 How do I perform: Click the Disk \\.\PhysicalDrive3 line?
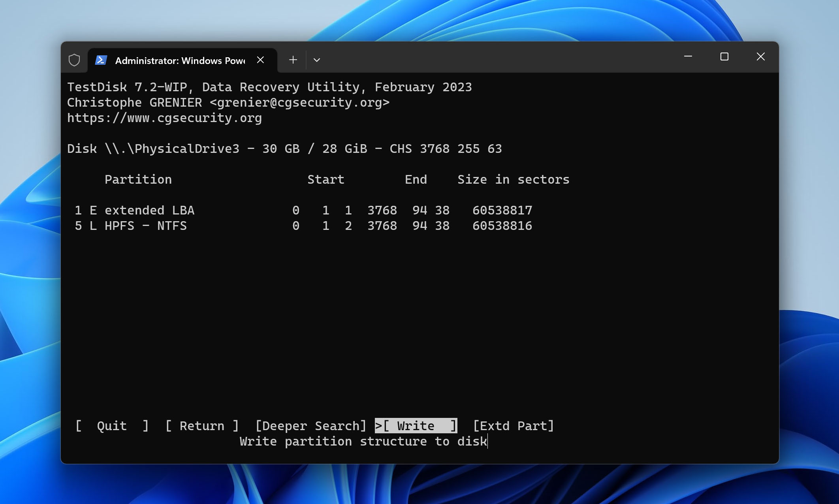tap(284, 149)
